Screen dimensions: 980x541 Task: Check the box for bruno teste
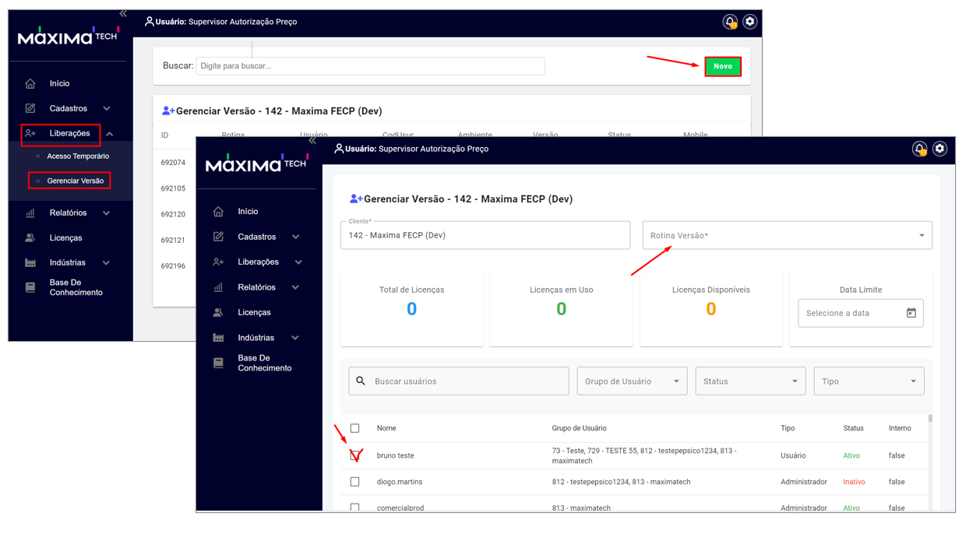click(x=355, y=455)
